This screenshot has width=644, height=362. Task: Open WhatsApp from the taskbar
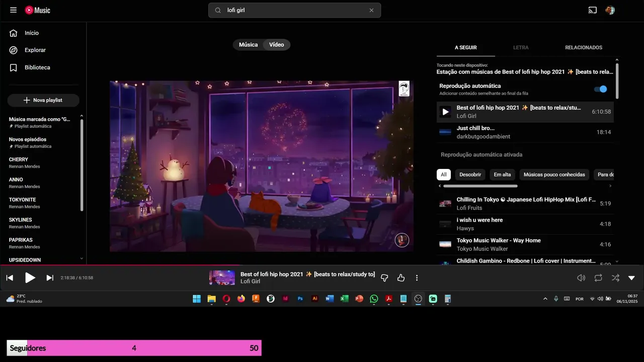click(374, 299)
